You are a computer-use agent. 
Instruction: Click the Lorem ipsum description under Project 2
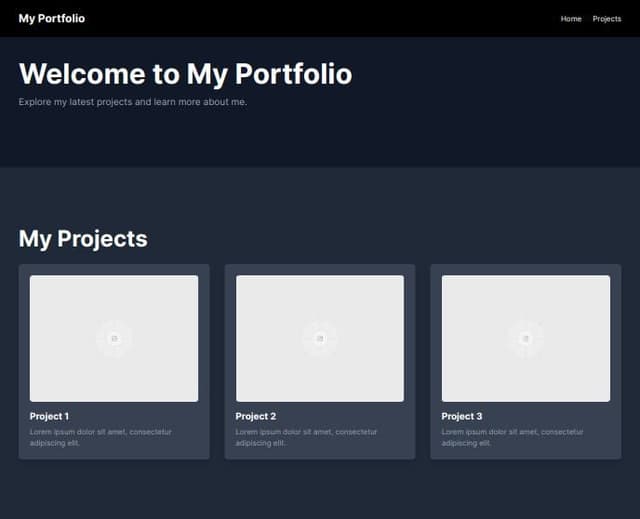(x=306, y=437)
